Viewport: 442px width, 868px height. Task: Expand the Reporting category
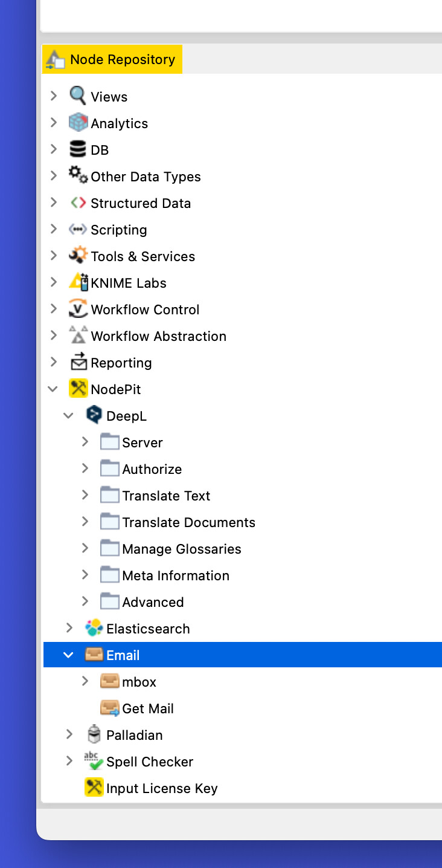coord(54,361)
